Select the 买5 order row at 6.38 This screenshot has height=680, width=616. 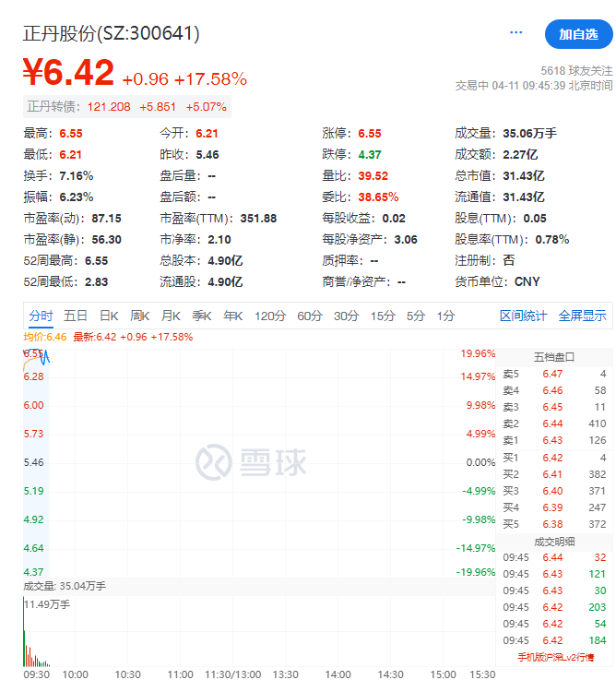coord(554,524)
